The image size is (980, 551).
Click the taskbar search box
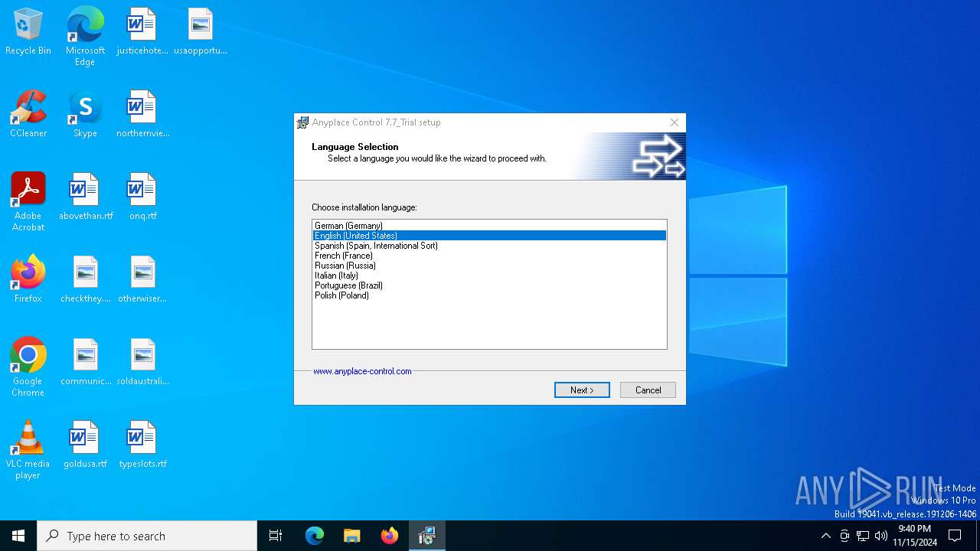[x=147, y=536]
